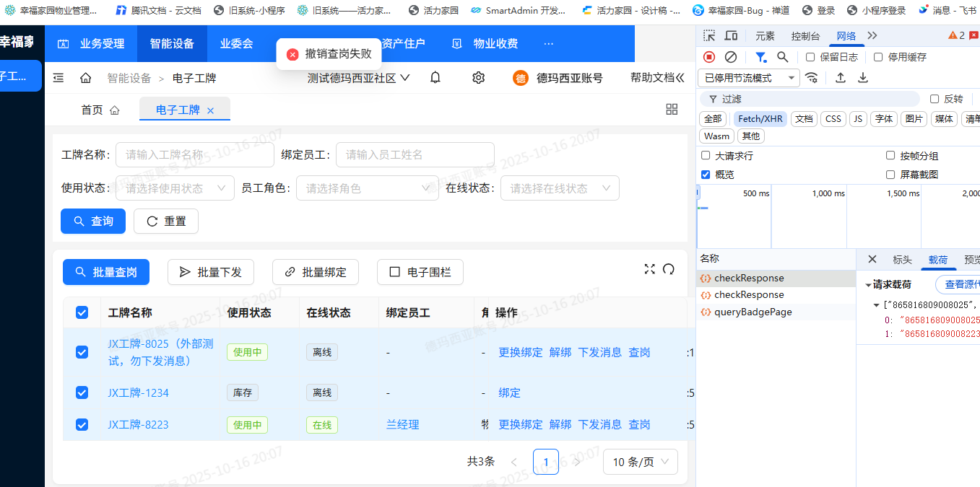This screenshot has width=980, height=487.
Task: Open settings gear icon in header
Action: 478,78
